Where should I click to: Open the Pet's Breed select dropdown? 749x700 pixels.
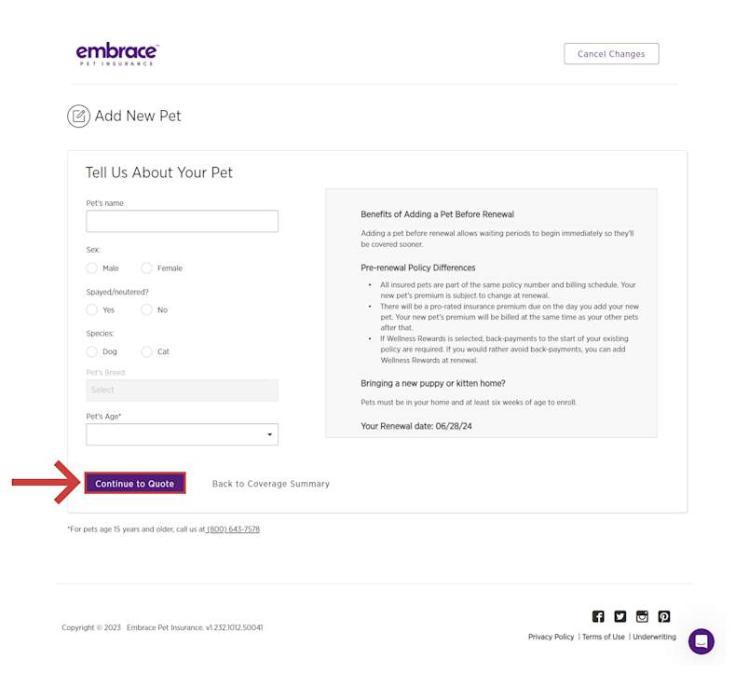182,390
